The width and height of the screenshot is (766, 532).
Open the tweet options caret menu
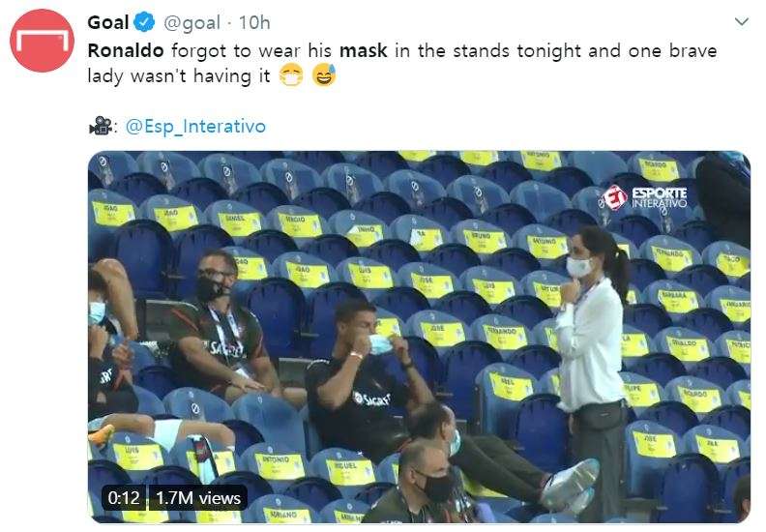click(742, 22)
